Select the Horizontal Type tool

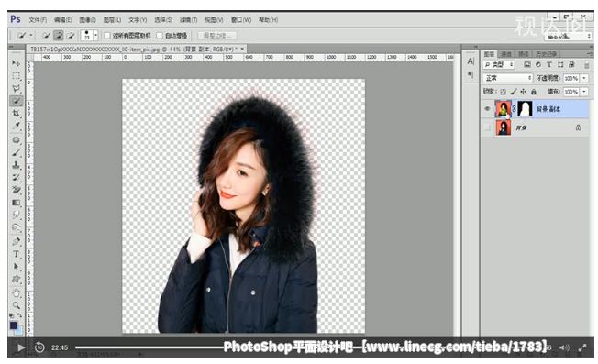[16, 254]
